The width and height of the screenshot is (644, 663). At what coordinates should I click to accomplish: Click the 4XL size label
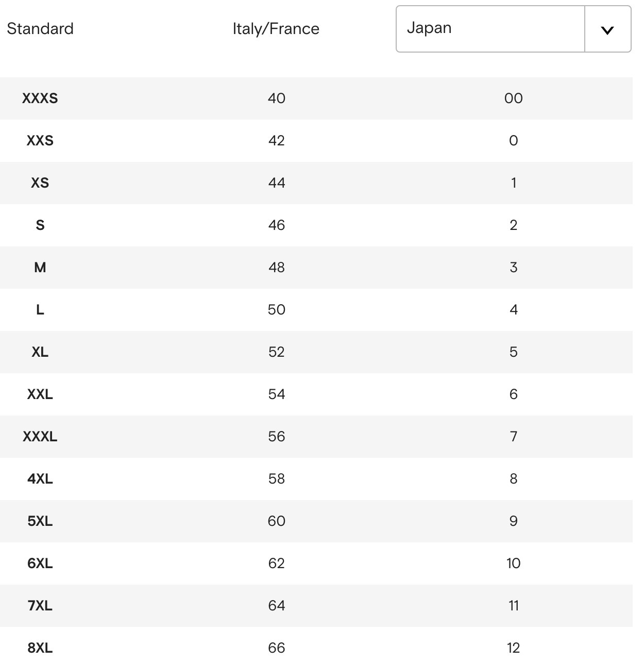[40, 478]
